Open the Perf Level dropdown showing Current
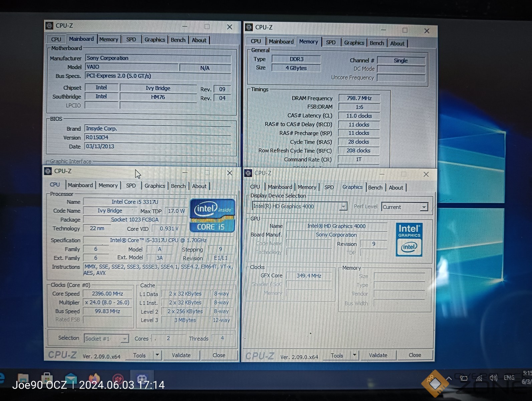Viewport: 532px width, 401px height. (405, 207)
